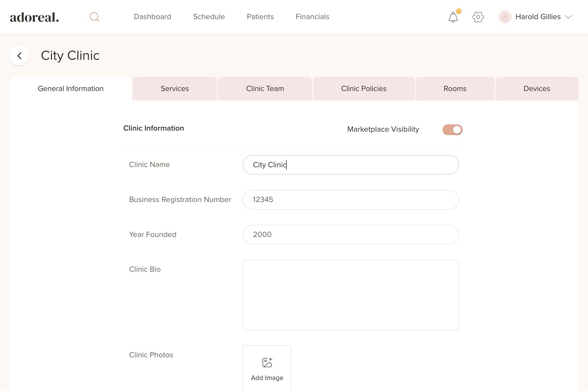
Task: Click inside the Clinic Bio text area
Action: coord(351,295)
